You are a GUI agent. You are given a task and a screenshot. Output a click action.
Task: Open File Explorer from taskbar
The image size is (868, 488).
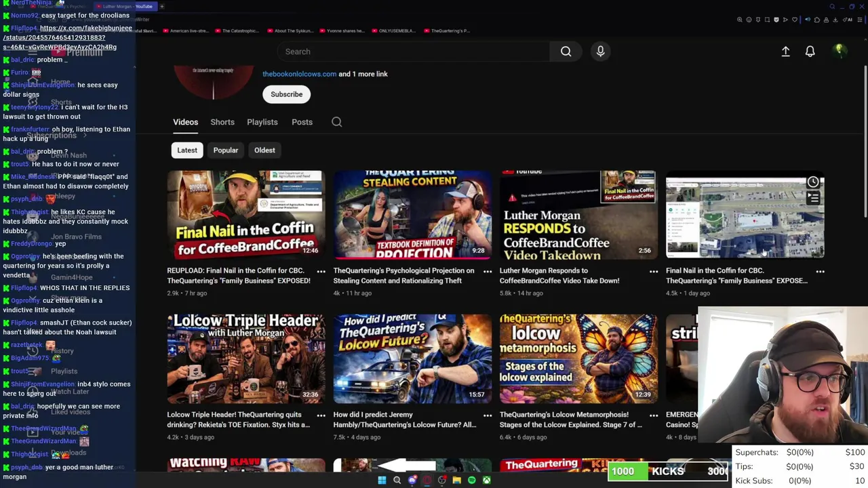click(456, 480)
